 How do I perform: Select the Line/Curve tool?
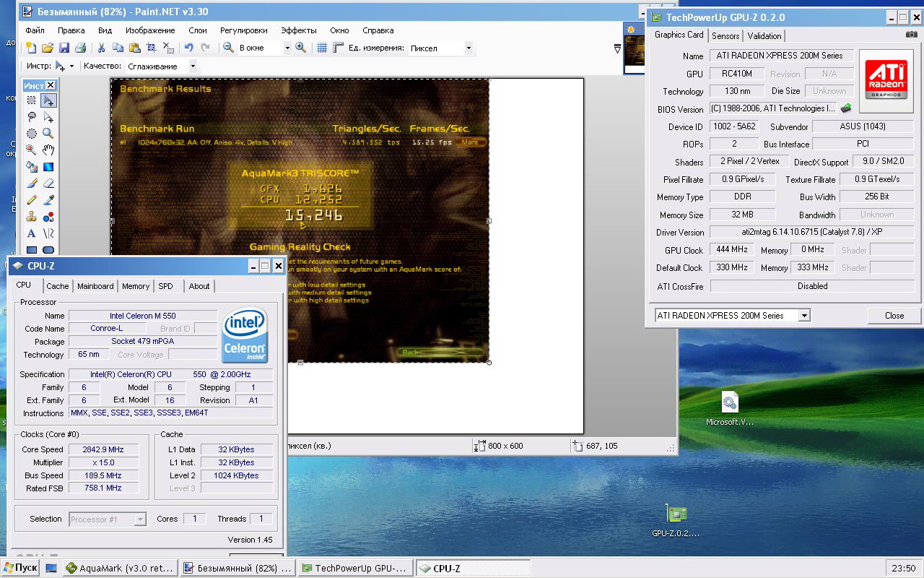48,233
